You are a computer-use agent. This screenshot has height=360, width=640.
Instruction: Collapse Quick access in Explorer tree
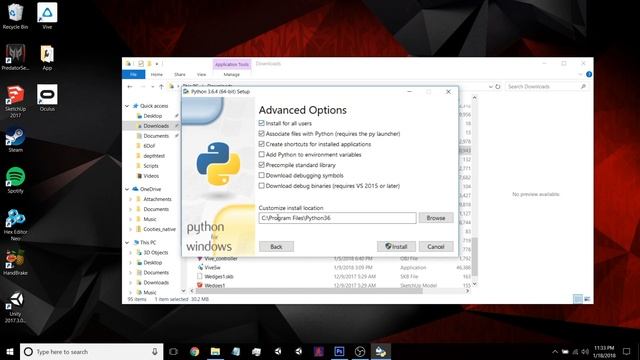point(127,106)
